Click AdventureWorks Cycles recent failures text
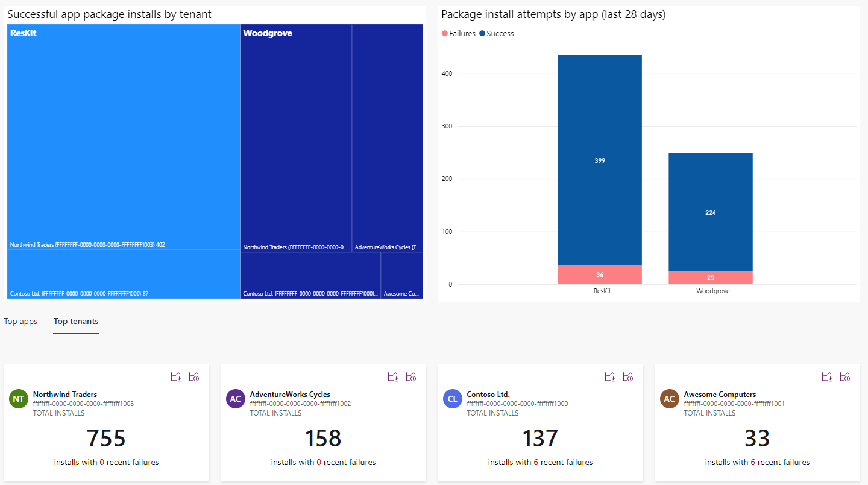Image resolution: width=868 pixels, height=485 pixels. pos(323,463)
